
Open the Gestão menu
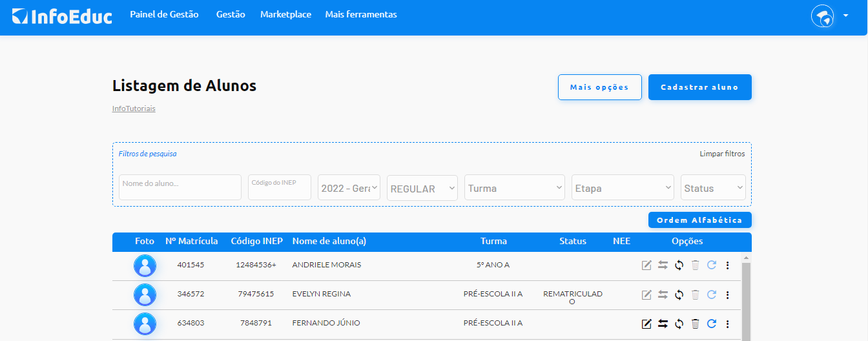[231, 14]
